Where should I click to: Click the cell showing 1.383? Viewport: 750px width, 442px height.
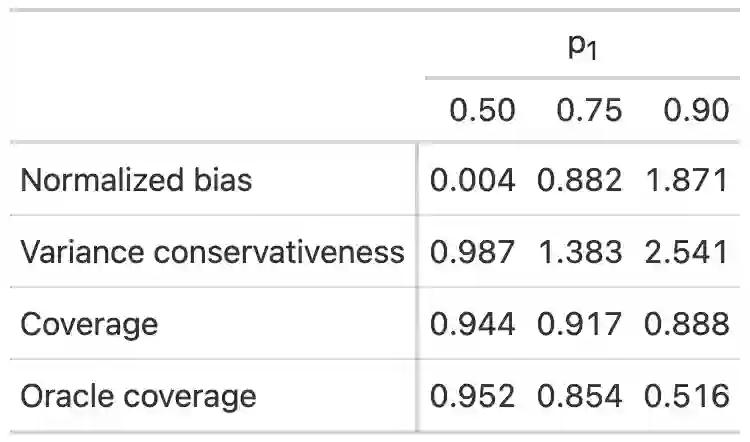pyautogui.click(x=580, y=251)
